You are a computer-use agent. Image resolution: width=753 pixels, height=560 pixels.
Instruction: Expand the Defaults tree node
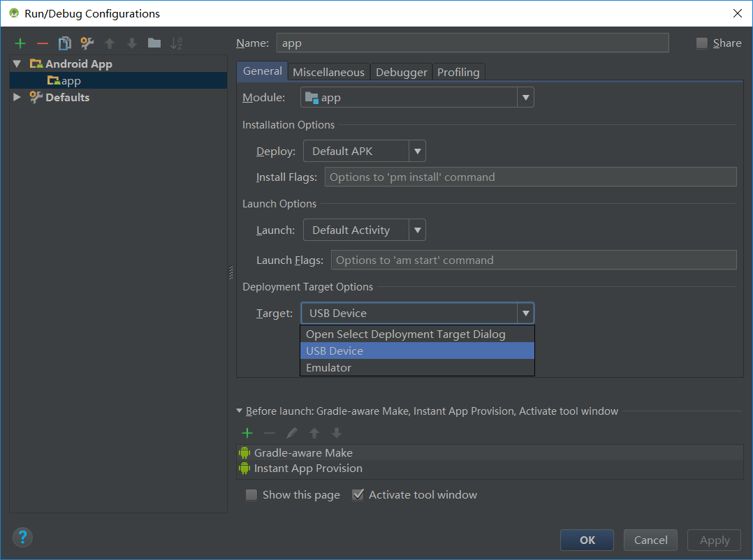coord(17,97)
